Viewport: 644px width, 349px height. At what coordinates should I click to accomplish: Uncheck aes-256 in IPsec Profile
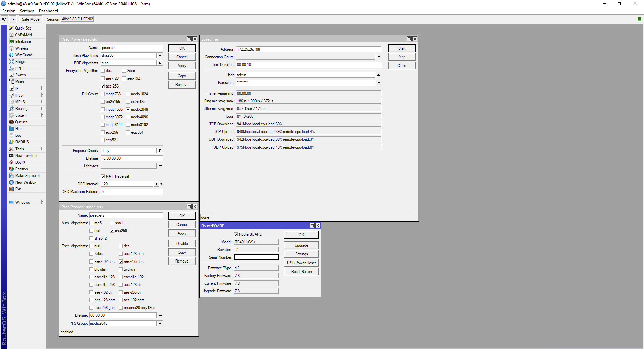pos(103,86)
